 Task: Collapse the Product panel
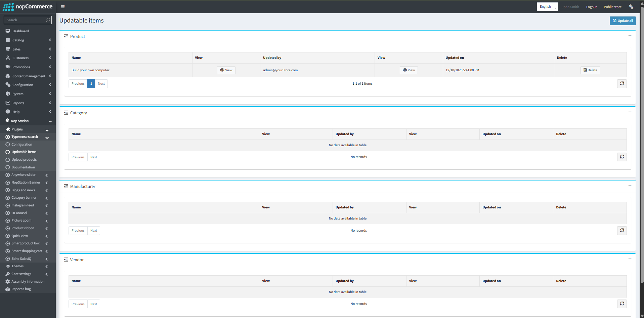[x=630, y=36]
